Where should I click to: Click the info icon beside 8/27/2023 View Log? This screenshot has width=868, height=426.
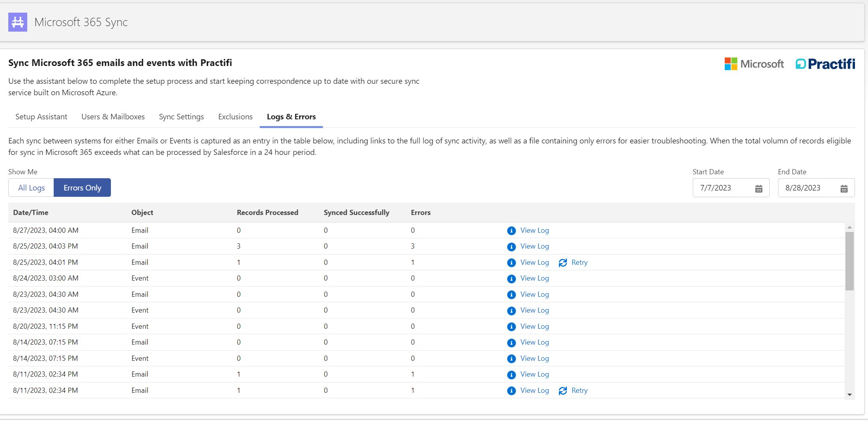512,230
